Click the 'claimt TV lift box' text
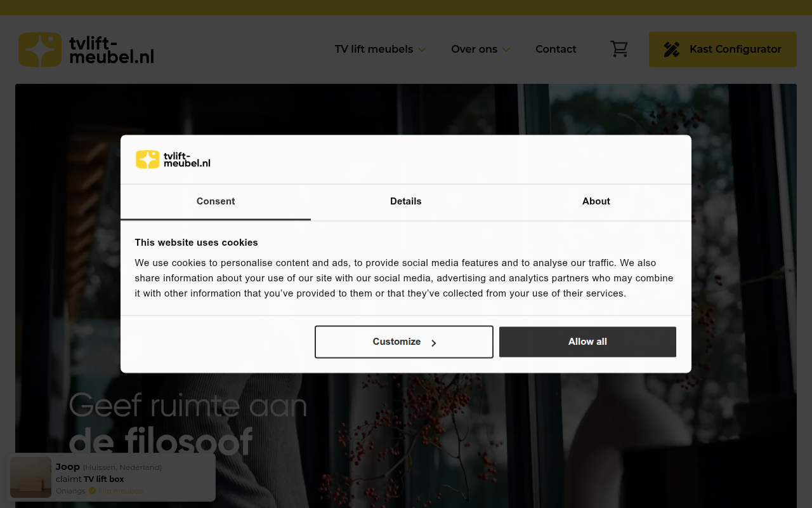The width and height of the screenshot is (812, 508). [x=89, y=479]
